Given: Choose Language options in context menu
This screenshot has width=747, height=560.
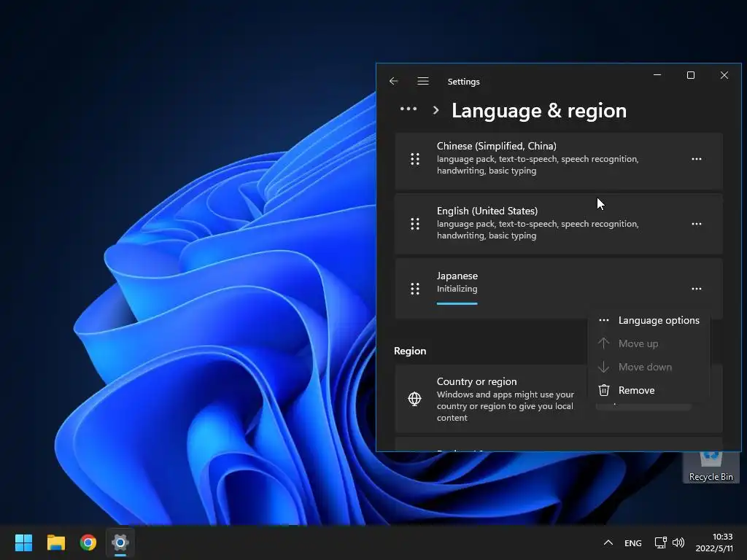Looking at the screenshot, I should [649, 321].
